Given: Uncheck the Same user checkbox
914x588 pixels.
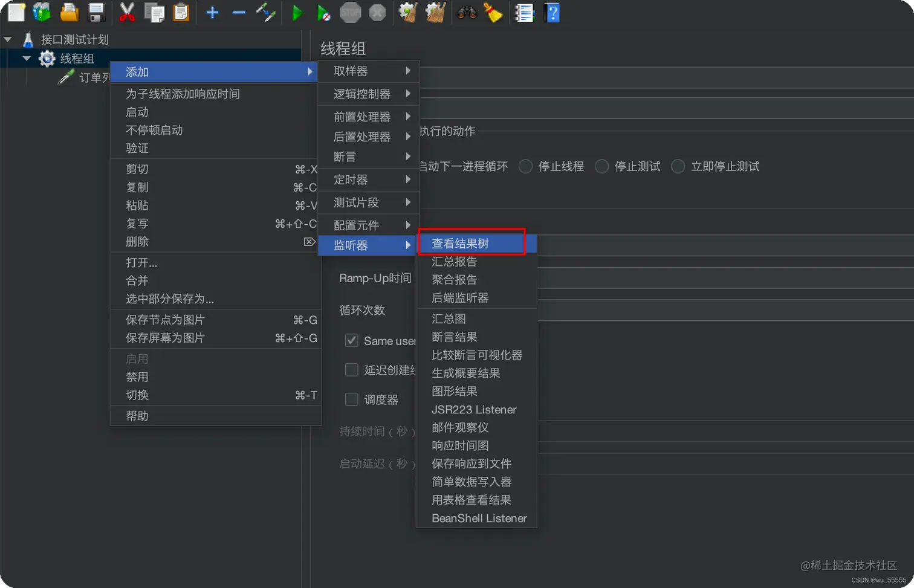Looking at the screenshot, I should pyautogui.click(x=352, y=340).
